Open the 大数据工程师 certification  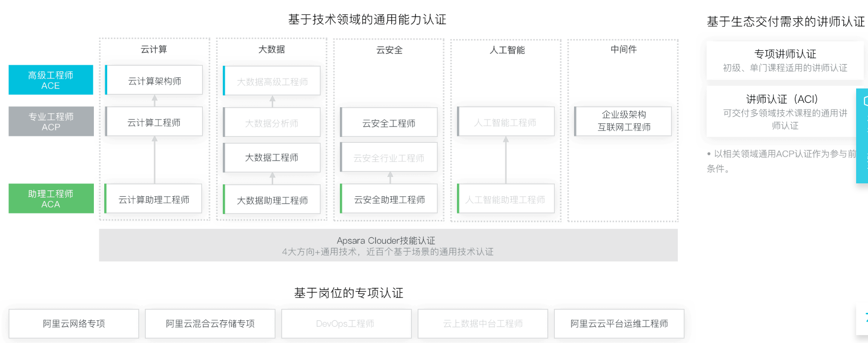(272, 158)
